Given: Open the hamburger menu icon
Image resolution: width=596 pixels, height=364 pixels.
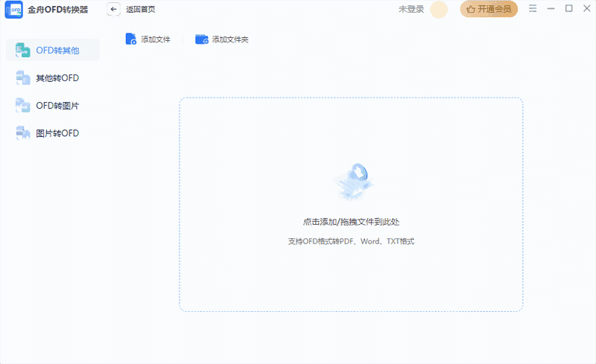Looking at the screenshot, I should [533, 8].
